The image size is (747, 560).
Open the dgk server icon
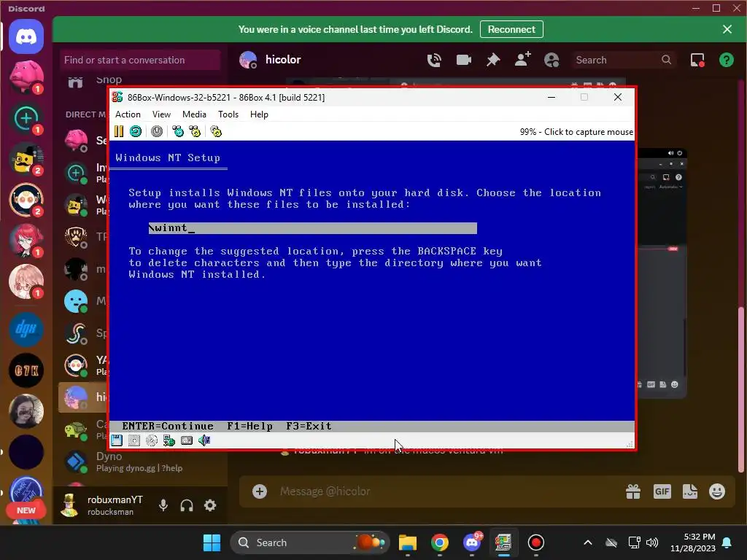pyautogui.click(x=26, y=329)
